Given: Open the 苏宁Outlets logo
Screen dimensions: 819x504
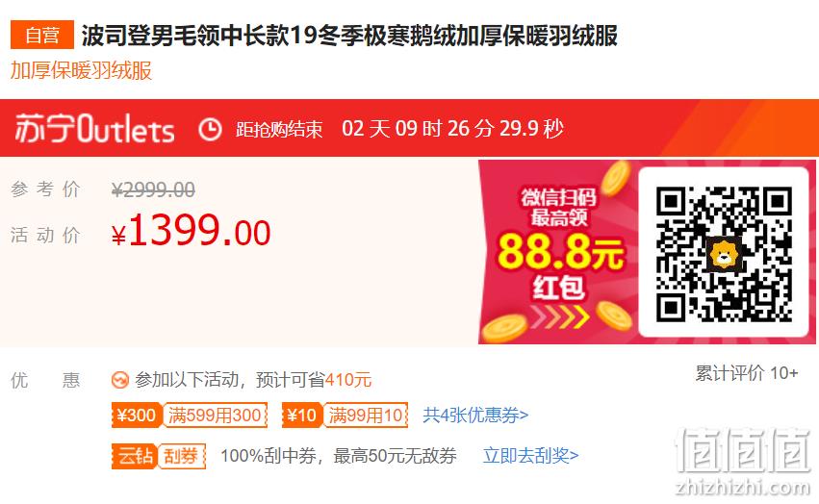Looking at the screenshot, I should 94,129.
